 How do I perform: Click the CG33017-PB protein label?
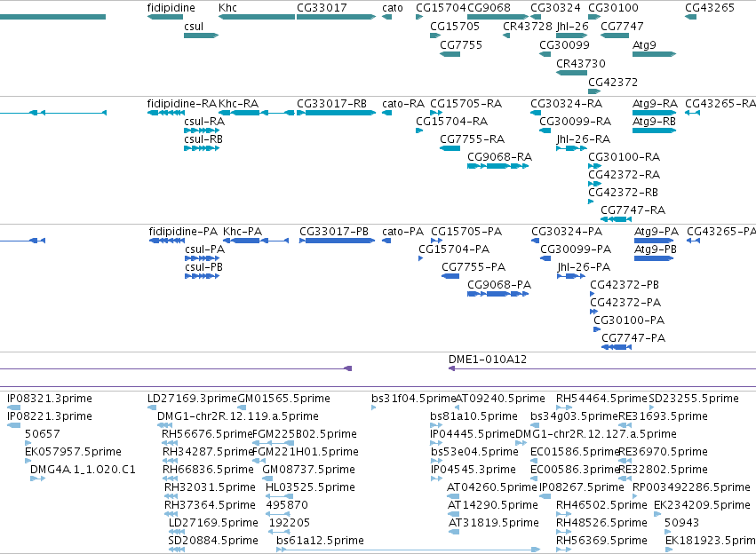tap(334, 232)
